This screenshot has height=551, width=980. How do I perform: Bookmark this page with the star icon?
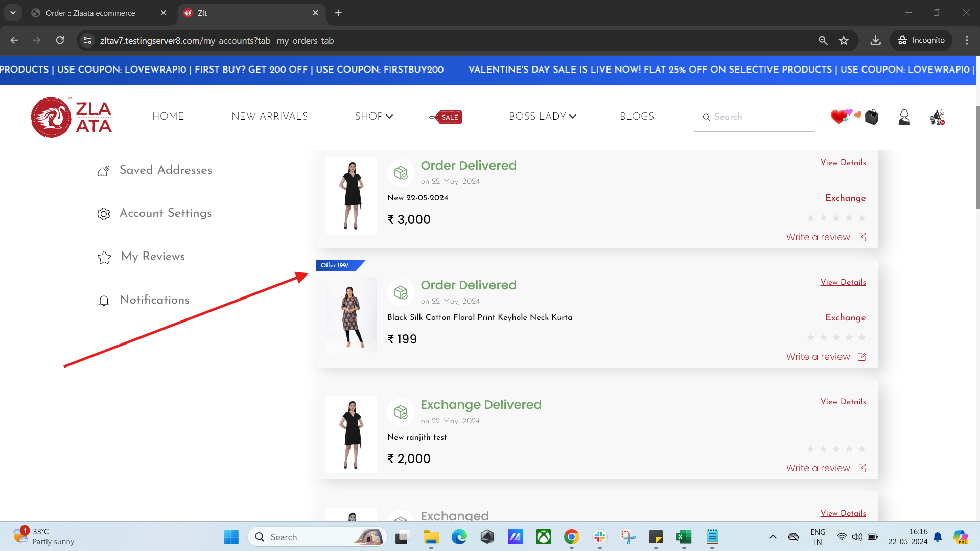coord(844,40)
